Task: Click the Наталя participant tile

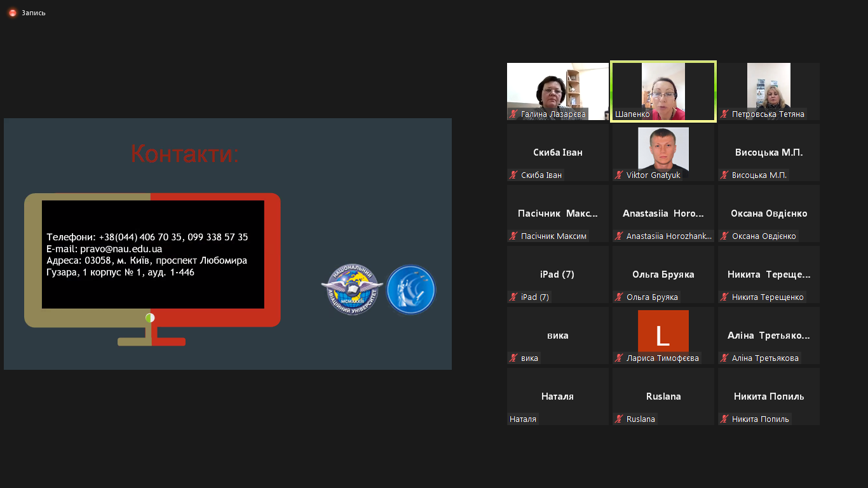Action: click(557, 396)
